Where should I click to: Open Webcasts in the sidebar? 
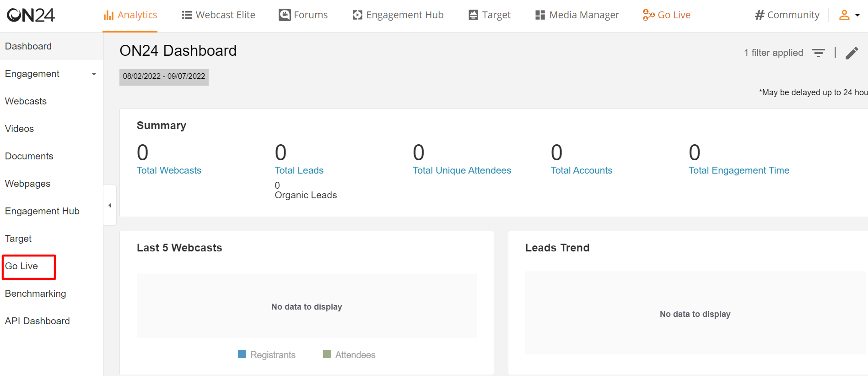pos(52,101)
